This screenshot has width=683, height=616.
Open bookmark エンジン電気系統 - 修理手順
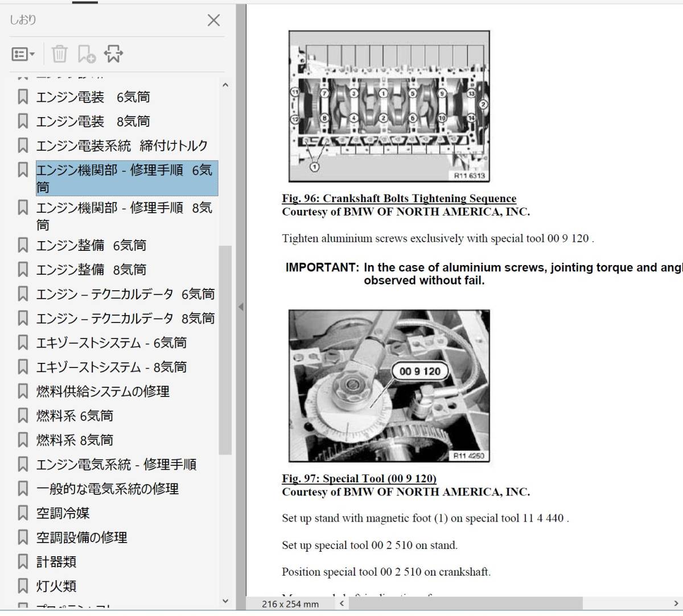pyautogui.click(x=116, y=465)
